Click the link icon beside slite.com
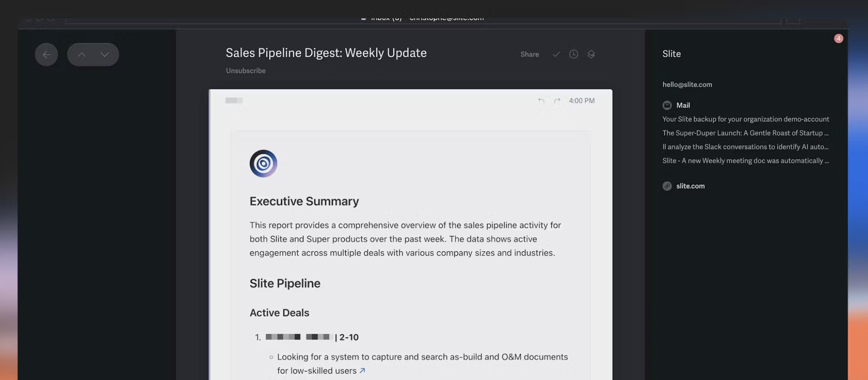Viewport: 868px width, 380px height. pos(667,186)
